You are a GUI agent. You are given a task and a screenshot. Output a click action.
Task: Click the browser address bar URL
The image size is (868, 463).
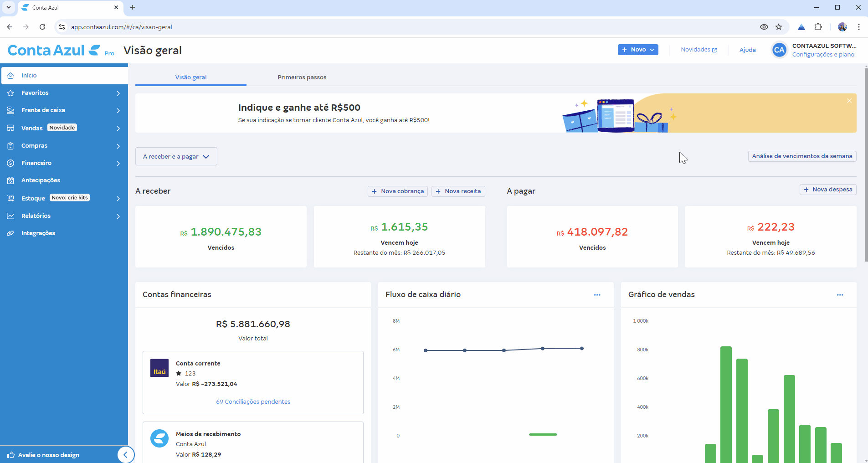[x=122, y=27]
